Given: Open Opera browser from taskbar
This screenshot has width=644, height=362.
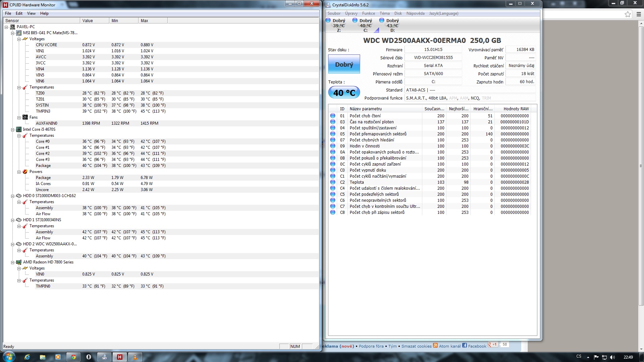Looking at the screenshot, I should (89, 357).
